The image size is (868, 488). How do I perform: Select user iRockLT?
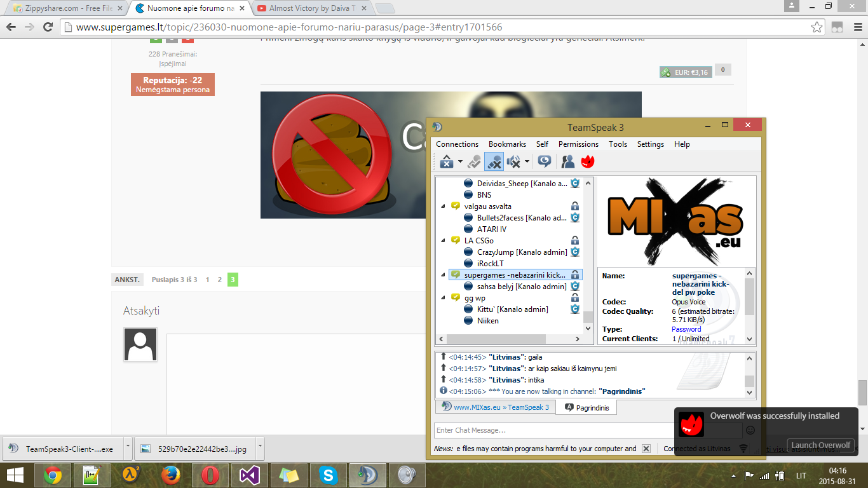tap(490, 264)
